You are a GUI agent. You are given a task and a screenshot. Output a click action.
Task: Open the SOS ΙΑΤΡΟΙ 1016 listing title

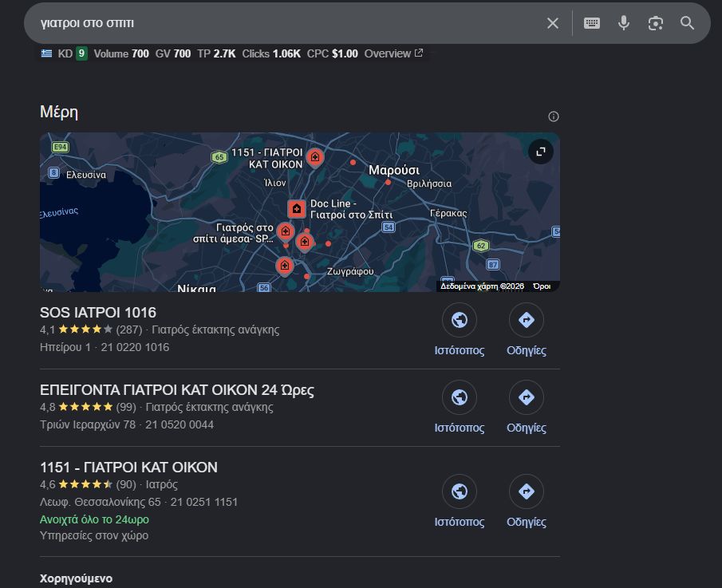98,313
